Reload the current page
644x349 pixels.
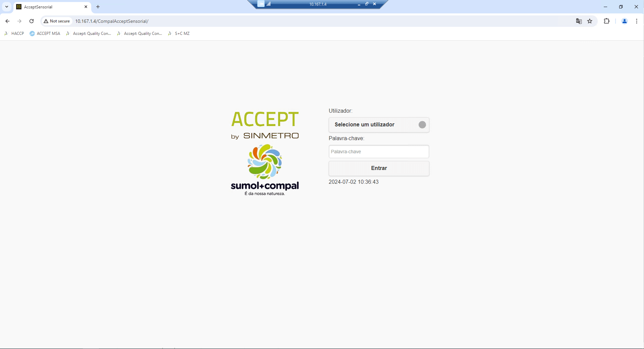click(31, 21)
